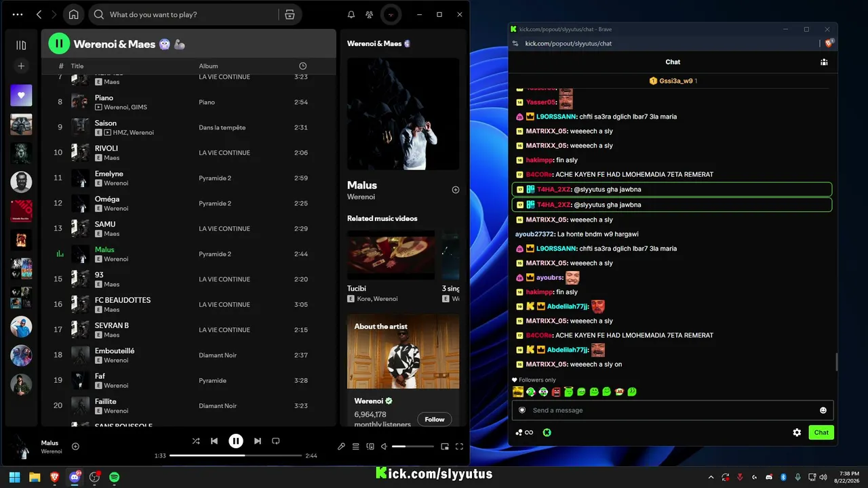
Task: Open the pinned Gssi3a_w9 gift leaderboard entry
Action: click(673, 81)
